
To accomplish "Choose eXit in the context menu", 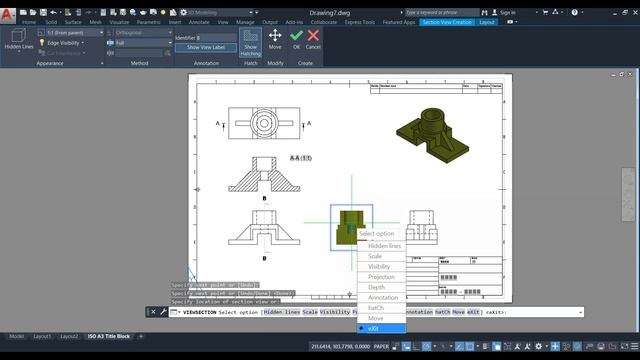I will (x=381, y=328).
